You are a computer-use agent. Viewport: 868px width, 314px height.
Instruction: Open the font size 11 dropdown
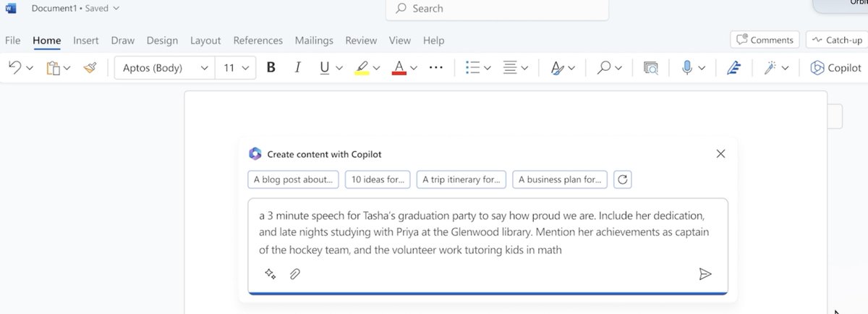[x=236, y=68]
